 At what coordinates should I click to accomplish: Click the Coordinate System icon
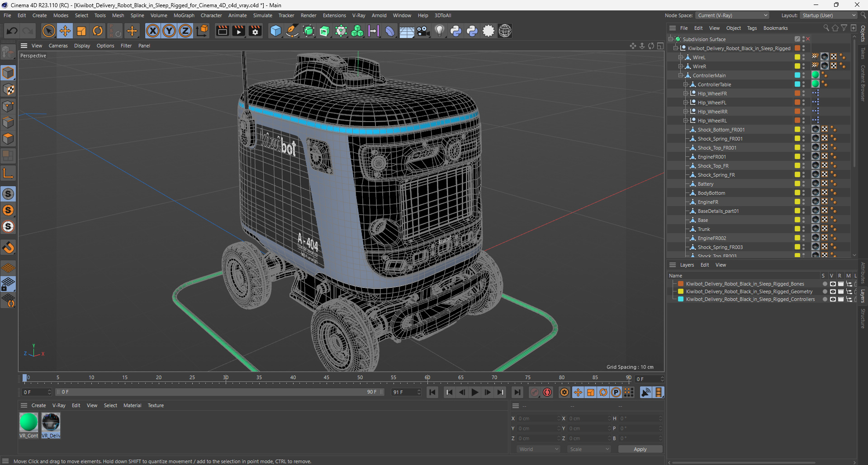tap(203, 31)
